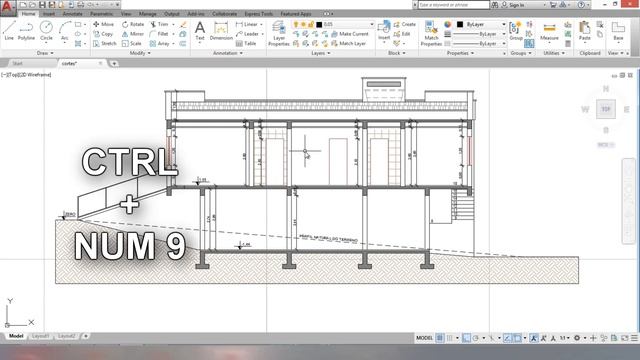Toggle 2D object snap in status bar

(517, 338)
